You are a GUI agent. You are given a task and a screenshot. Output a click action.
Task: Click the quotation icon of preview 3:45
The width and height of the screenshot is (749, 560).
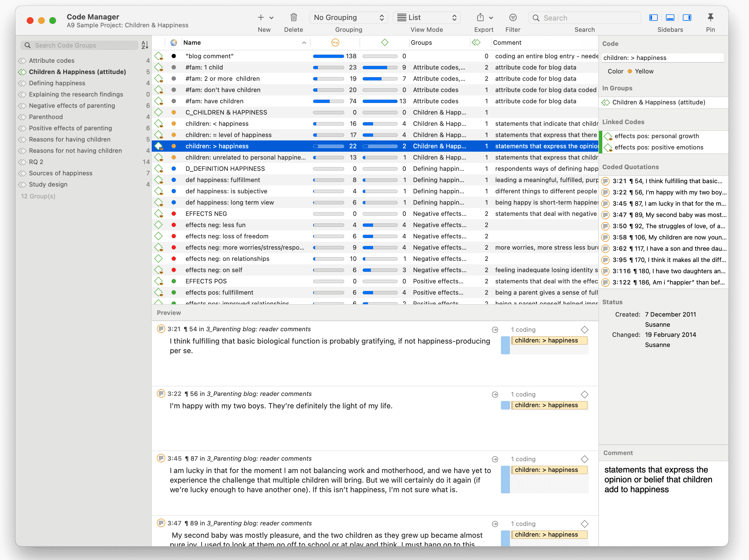[161, 458]
